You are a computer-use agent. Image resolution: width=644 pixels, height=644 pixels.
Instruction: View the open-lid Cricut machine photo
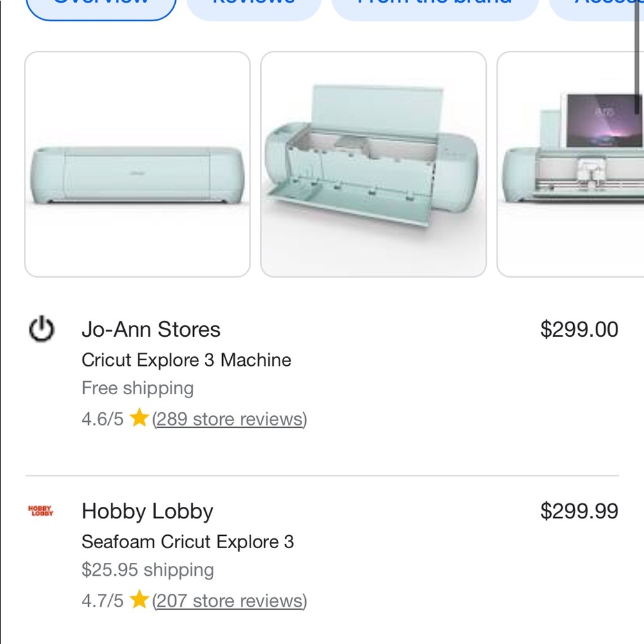[374, 164]
